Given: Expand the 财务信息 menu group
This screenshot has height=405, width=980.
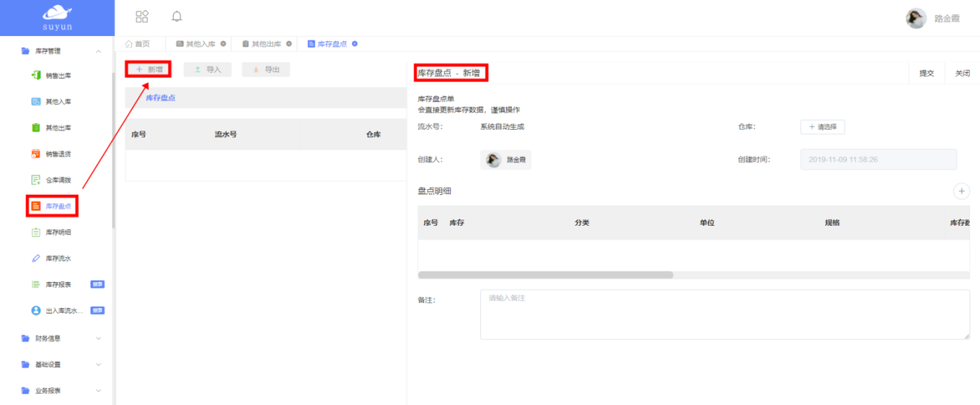Looking at the screenshot, I should click(x=60, y=338).
